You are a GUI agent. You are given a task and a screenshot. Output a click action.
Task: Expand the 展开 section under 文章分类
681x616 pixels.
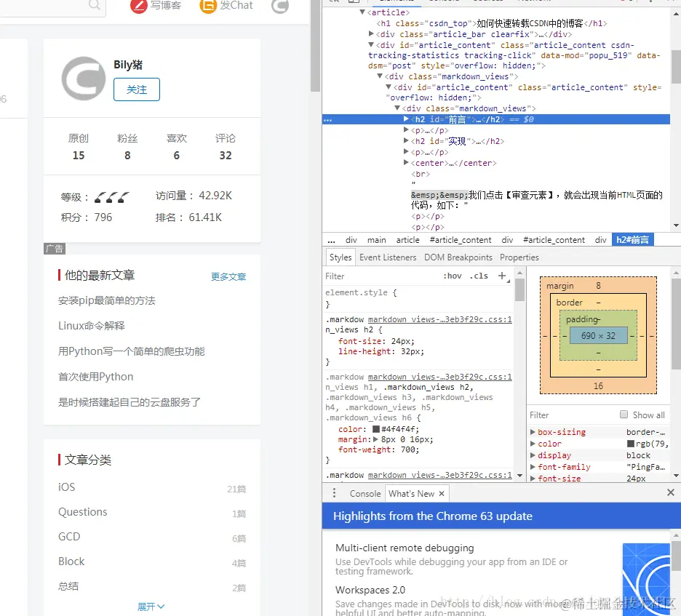[x=151, y=606]
